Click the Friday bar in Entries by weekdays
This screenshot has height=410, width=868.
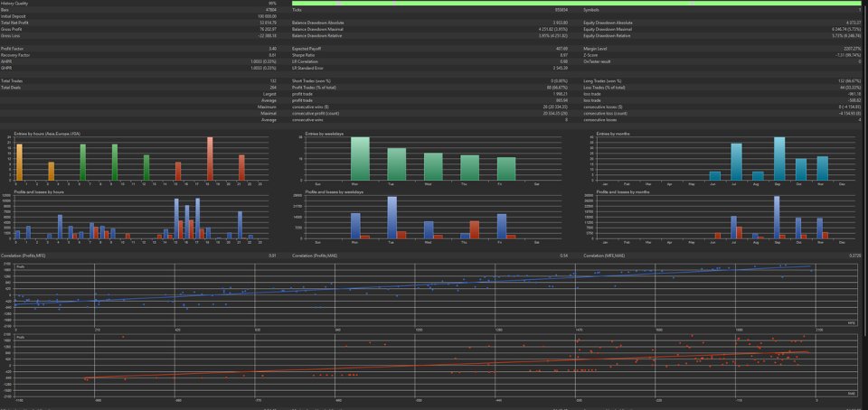tap(506, 169)
